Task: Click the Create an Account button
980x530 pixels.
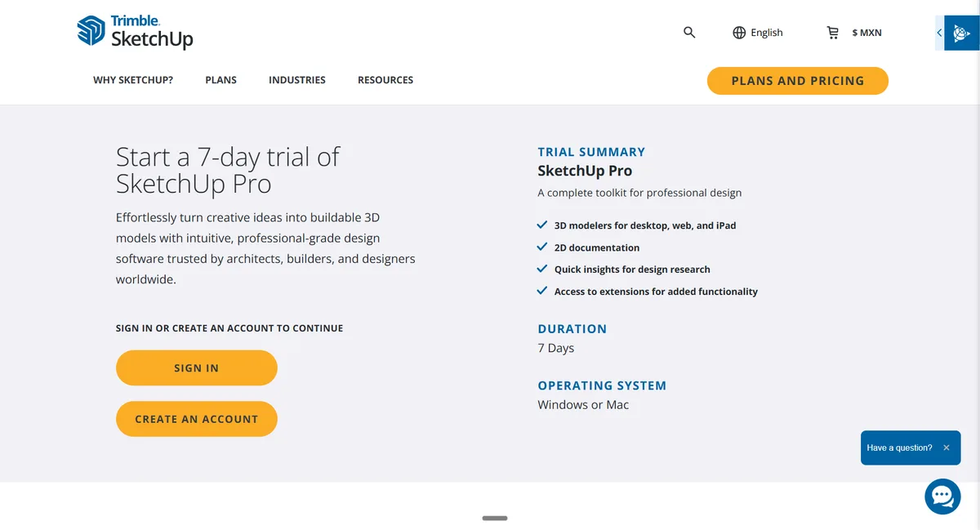Action: click(x=197, y=419)
